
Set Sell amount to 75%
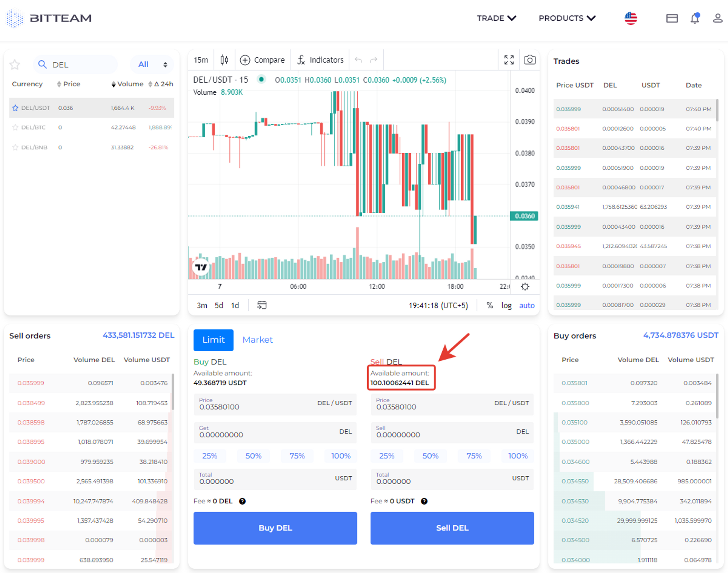[474, 456]
